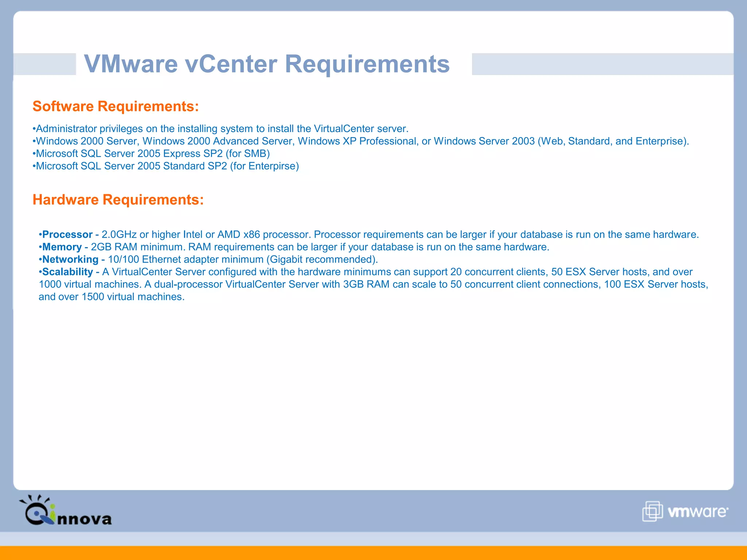Viewport: 747px width, 560px height.
Task: Click the SQL Server 2005 Express SP2 line
Action: coord(151,153)
